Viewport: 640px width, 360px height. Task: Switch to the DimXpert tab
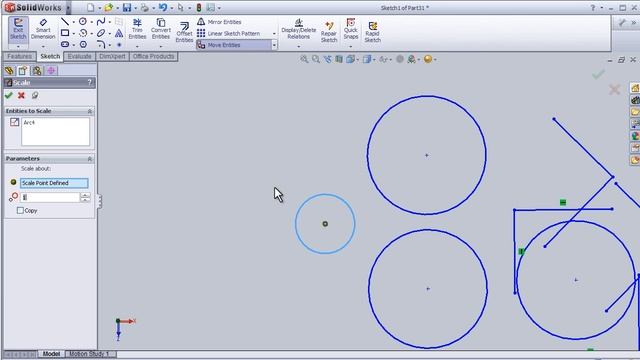(112, 56)
